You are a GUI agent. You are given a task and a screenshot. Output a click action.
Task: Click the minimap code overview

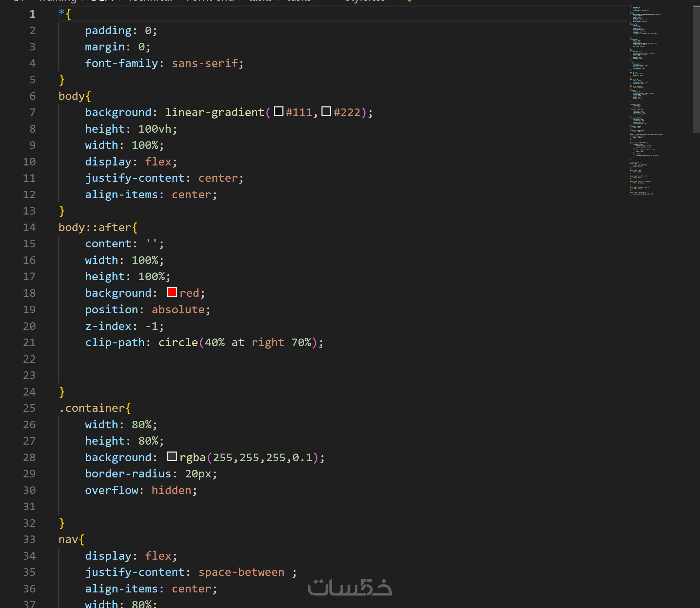pyautogui.click(x=645, y=100)
